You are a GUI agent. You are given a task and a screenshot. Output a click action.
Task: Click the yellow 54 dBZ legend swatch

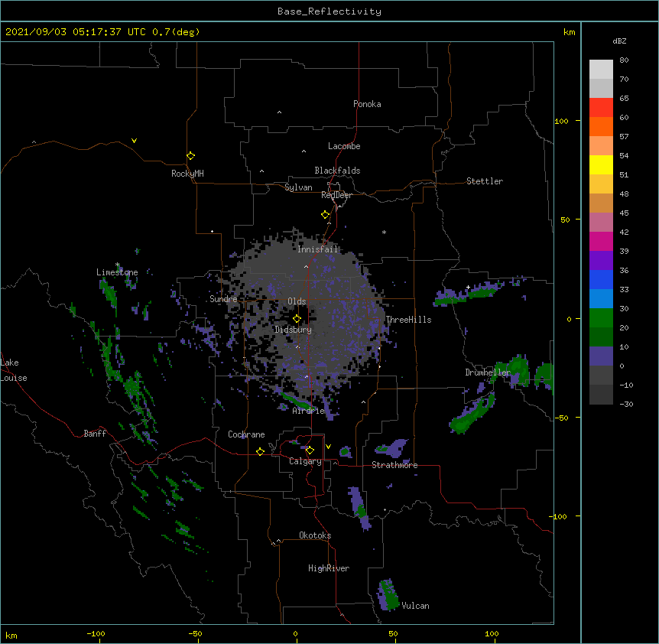coord(601,164)
